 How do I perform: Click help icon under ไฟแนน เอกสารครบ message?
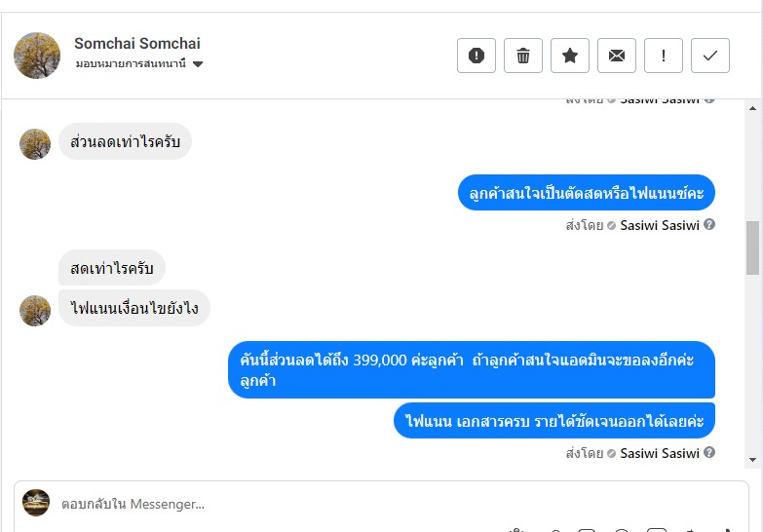click(709, 453)
